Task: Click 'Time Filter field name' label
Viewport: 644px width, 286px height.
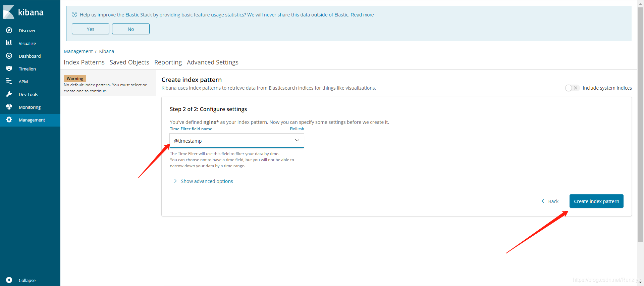Action: pos(191,129)
